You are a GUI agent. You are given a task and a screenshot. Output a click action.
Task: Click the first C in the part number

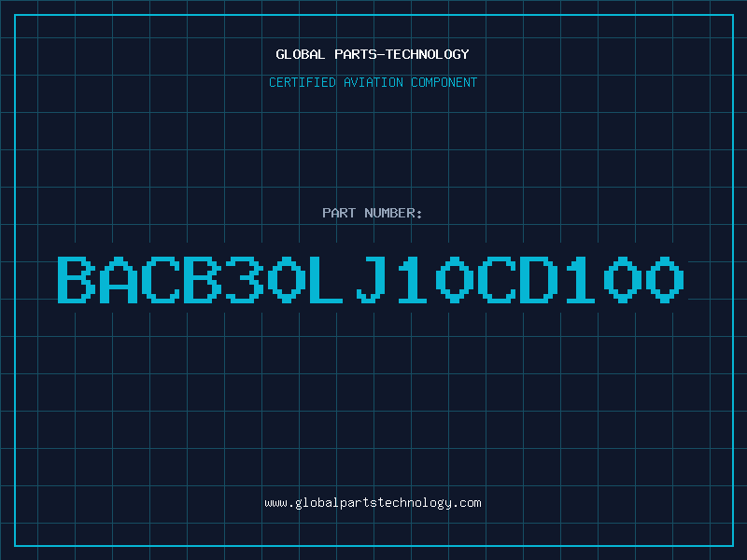coord(161,280)
